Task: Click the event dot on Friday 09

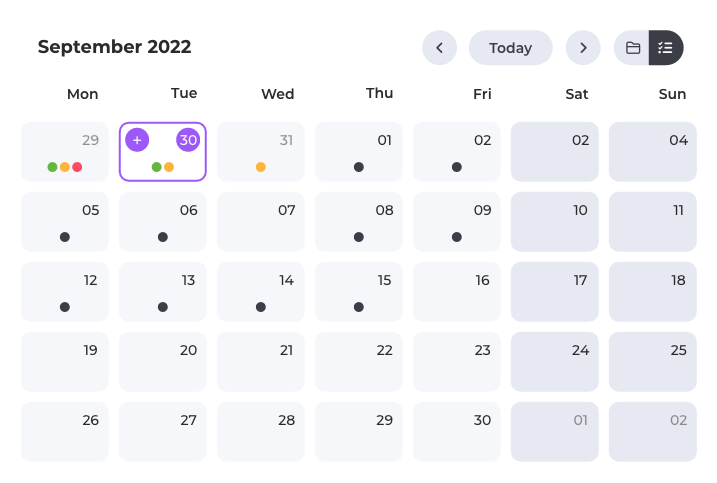Action: [457, 237]
